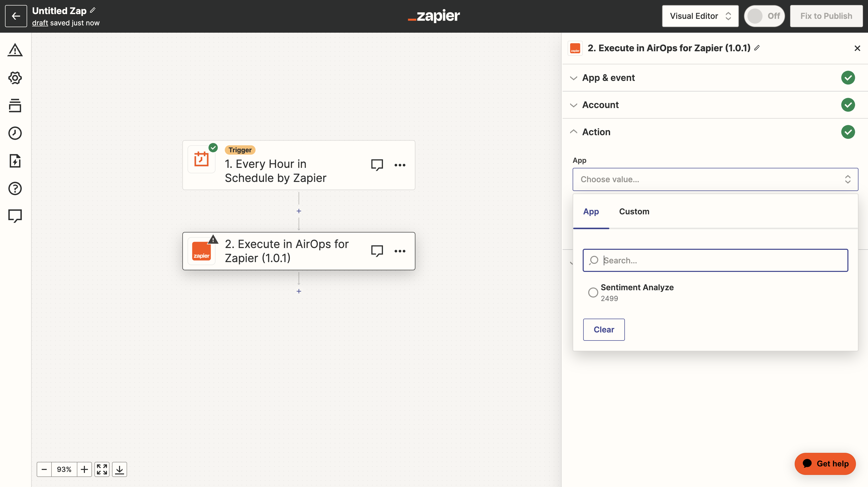This screenshot has width=868, height=487.
Task: Open the warnings triangle in left sidebar
Action: click(x=15, y=50)
